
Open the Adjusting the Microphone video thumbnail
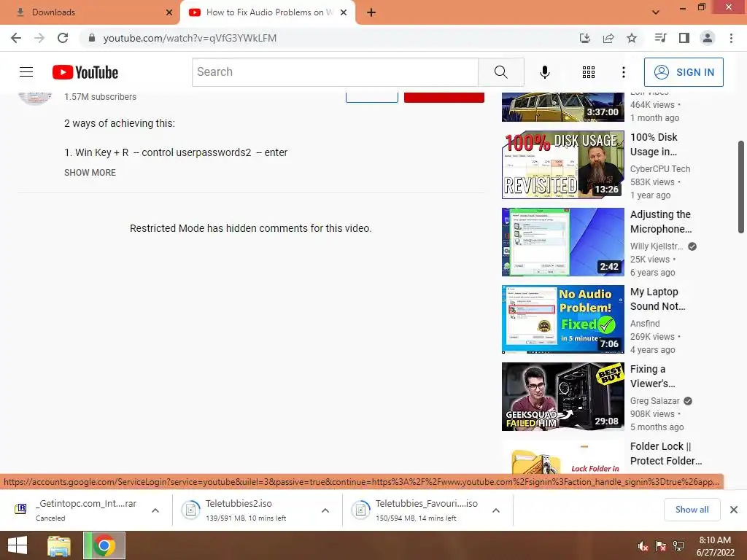point(562,242)
